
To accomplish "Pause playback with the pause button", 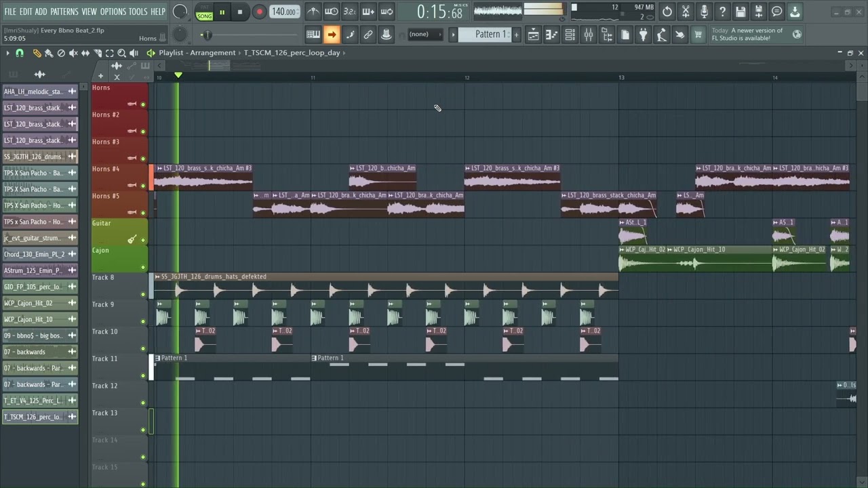I will [222, 12].
